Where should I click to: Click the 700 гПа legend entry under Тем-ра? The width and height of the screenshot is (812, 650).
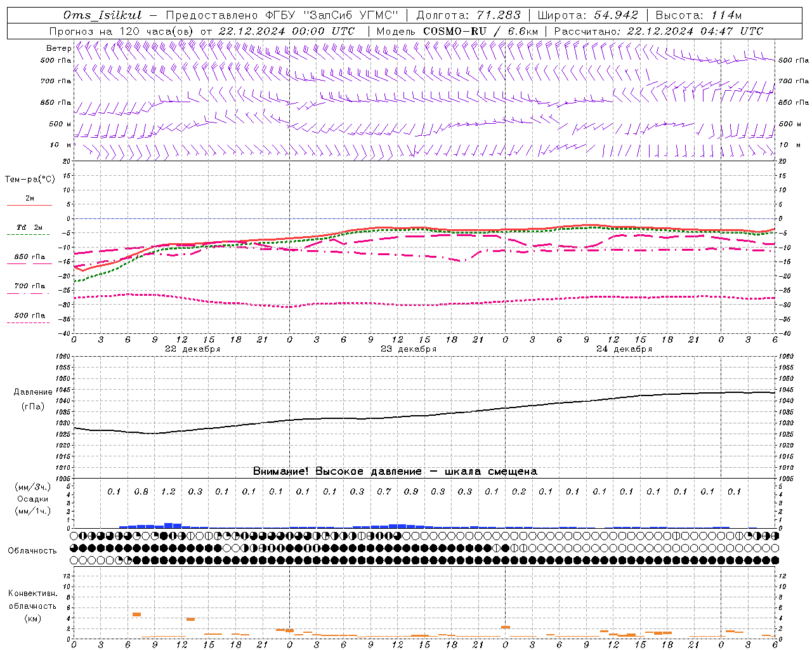click(30, 286)
